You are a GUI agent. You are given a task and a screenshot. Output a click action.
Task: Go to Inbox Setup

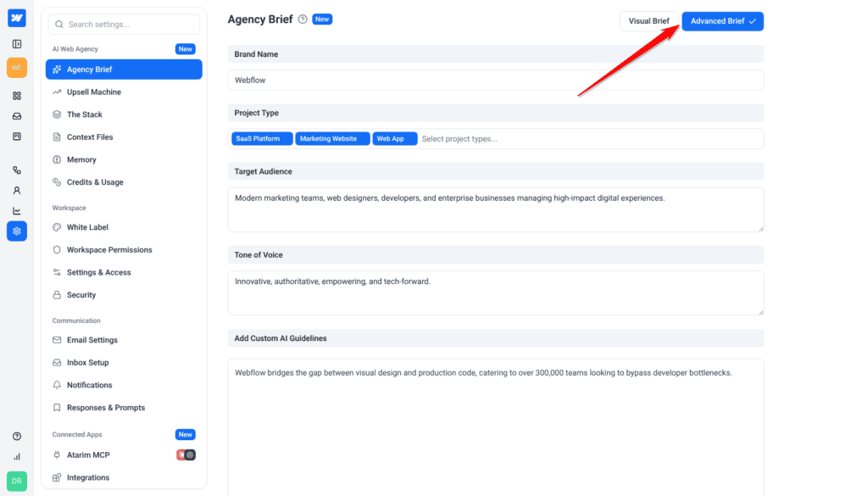(124, 363)
